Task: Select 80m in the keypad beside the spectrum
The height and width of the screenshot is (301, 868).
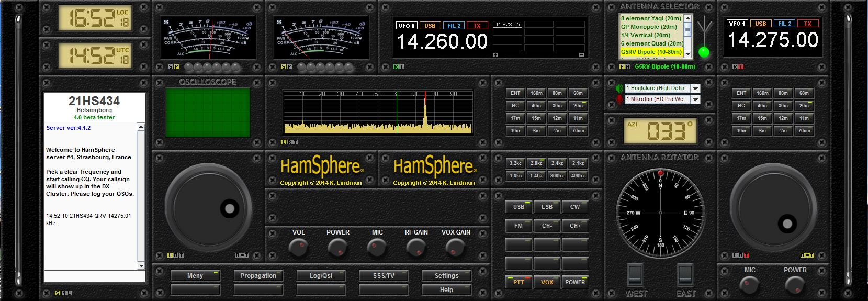Action: 557,93
